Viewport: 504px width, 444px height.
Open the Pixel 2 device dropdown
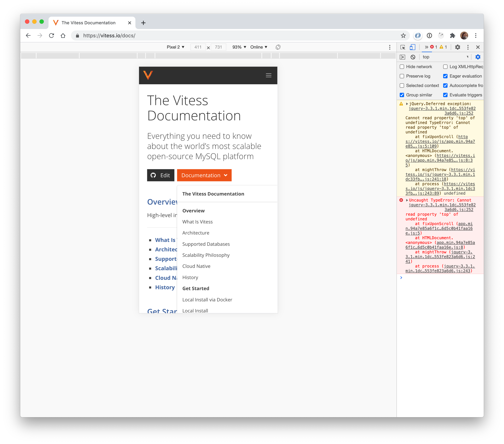click(175, 47)
